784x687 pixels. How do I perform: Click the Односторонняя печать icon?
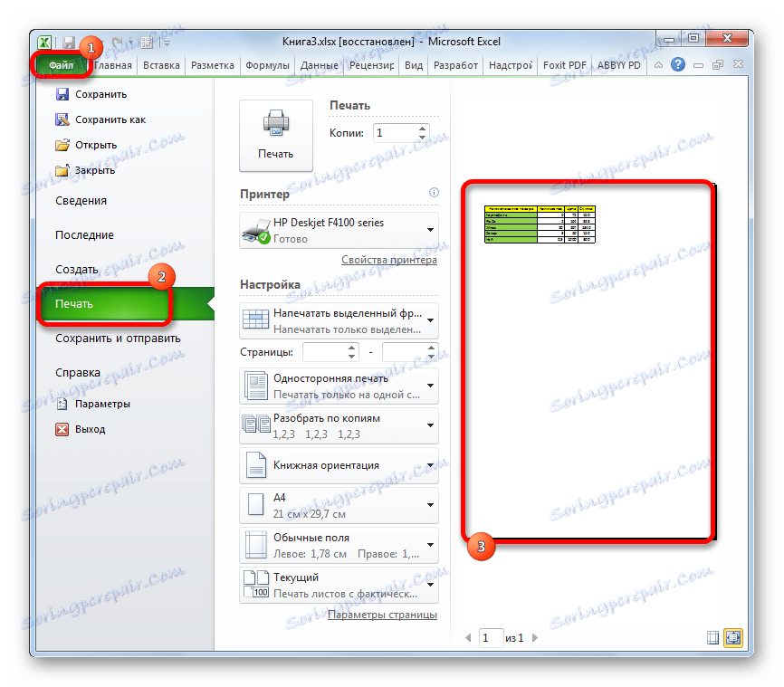(256, 386)
